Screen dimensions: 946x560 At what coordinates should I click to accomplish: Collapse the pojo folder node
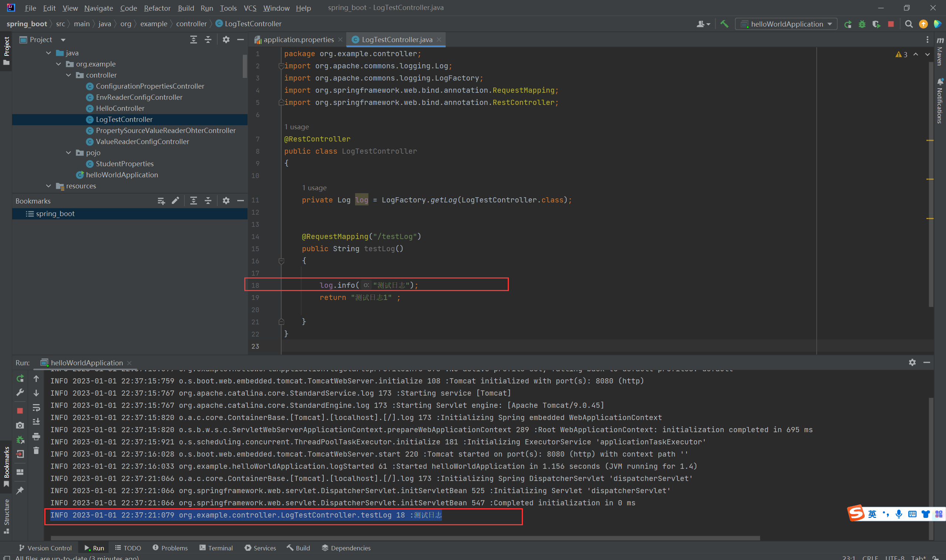point(69,153)
